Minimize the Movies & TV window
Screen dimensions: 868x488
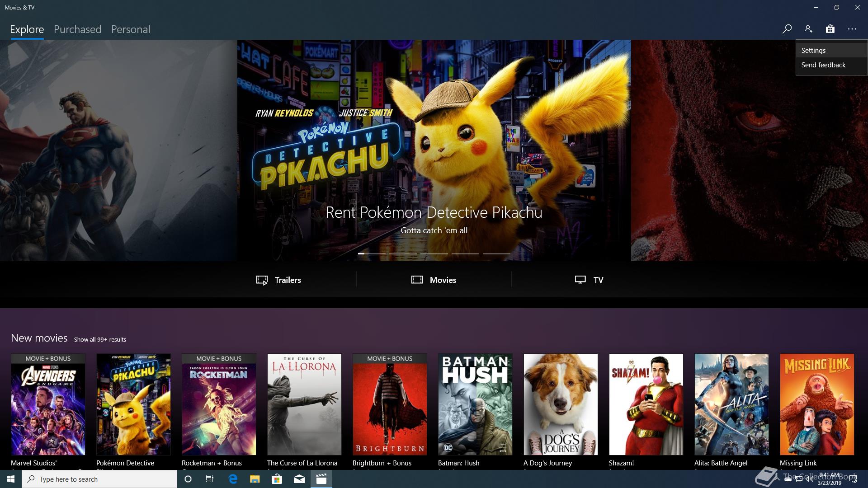coord(816,7)
